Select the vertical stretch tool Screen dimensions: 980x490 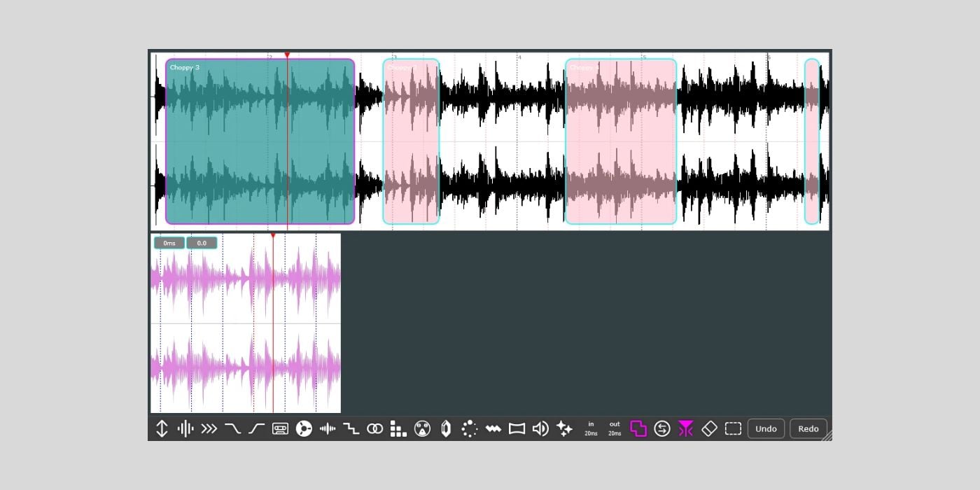pyautogui.click(x=162, y=428)
